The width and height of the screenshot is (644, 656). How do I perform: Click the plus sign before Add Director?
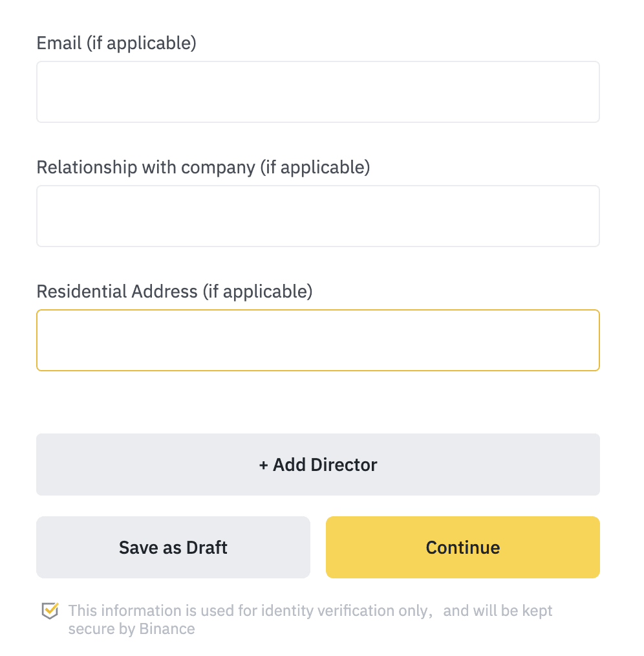[x=263, y=465]
